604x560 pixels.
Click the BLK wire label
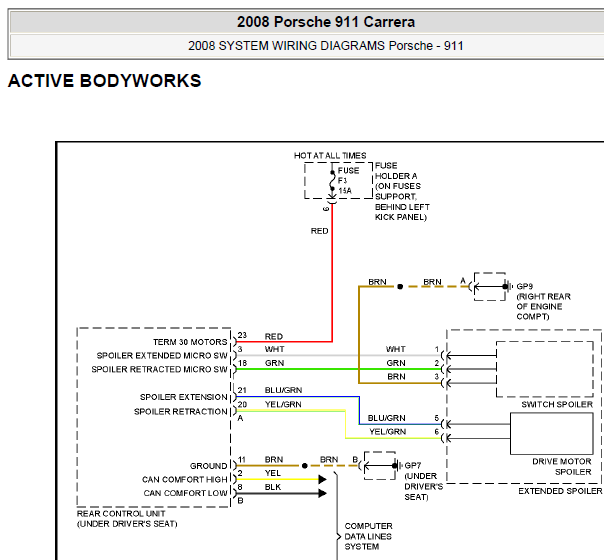(273, 487)
